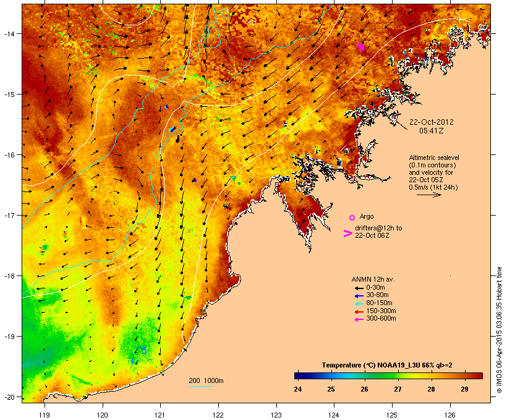Viewport: 507px width, 420px height.
Task: Click the '200 1000m' isobath label
Action: pos(206,380)
